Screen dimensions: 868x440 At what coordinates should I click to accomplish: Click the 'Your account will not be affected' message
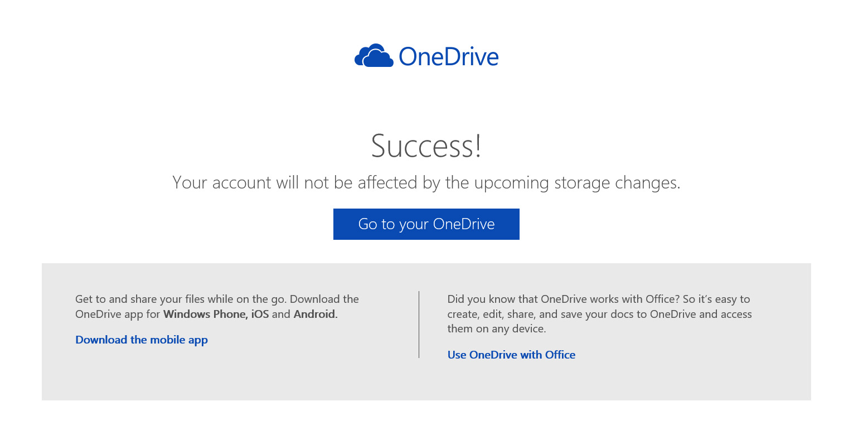point(426,183)
